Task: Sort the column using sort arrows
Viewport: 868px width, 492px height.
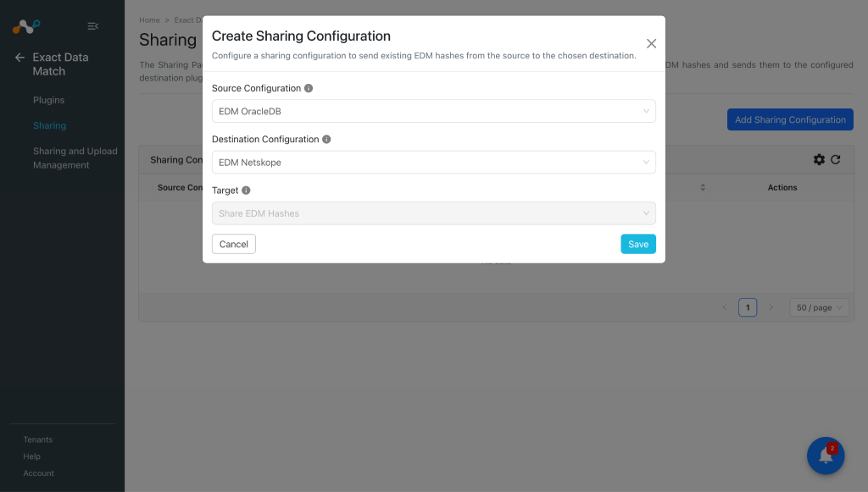Action: point(703,187)
